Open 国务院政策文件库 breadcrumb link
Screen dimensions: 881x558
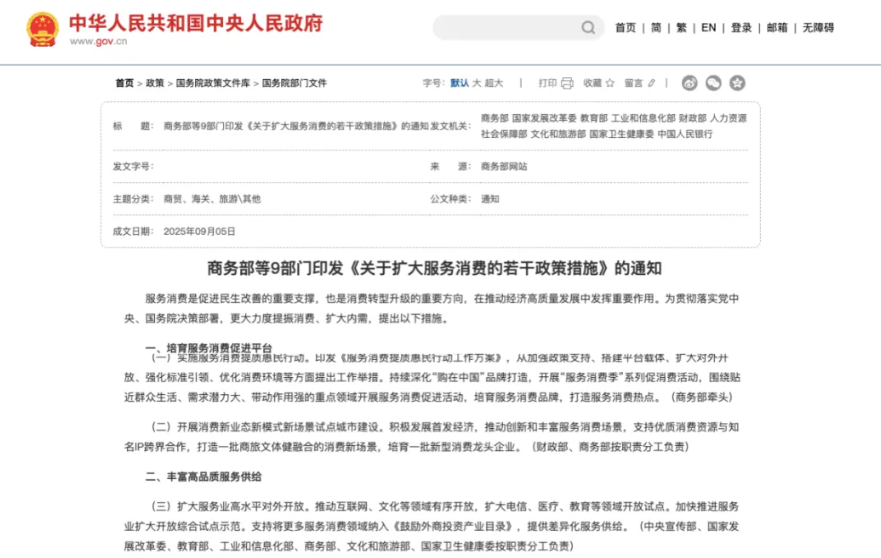(x=213, y=83)
